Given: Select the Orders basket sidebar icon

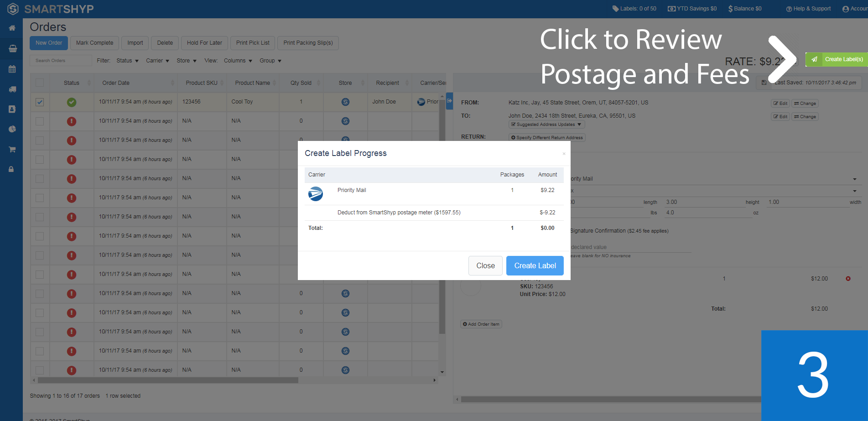Looking at the screenshot, I should pos(12,48).
